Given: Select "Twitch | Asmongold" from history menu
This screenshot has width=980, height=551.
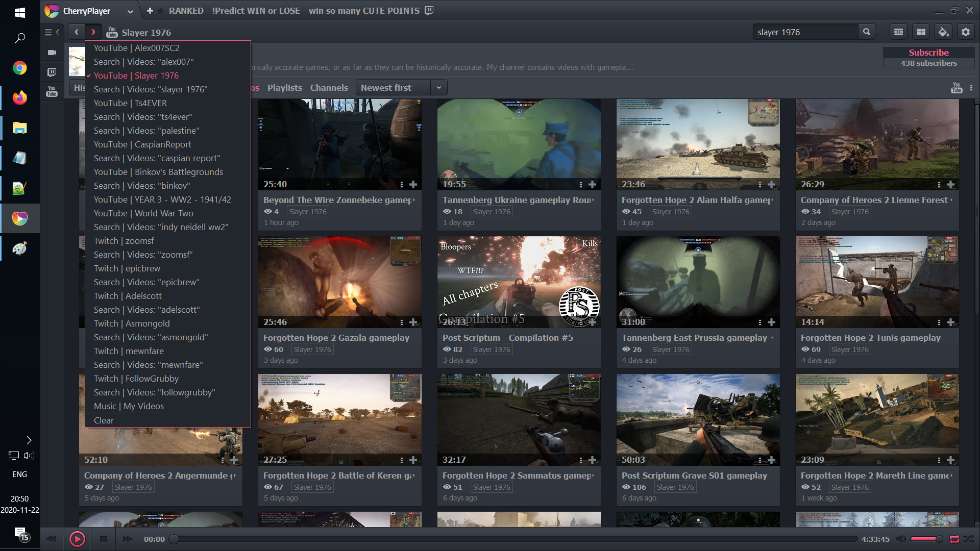Looking at the screenshot, I should click(132, 323).
